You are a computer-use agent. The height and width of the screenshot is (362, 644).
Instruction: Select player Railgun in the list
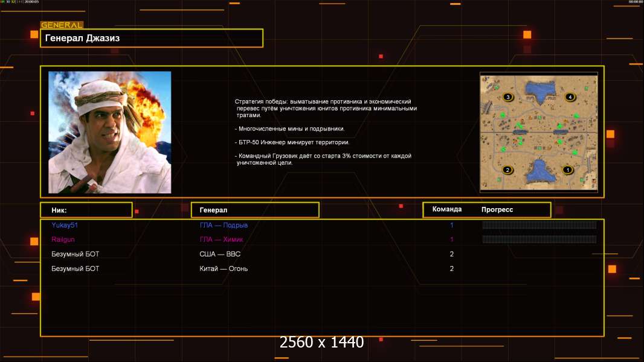click(62, 240)
